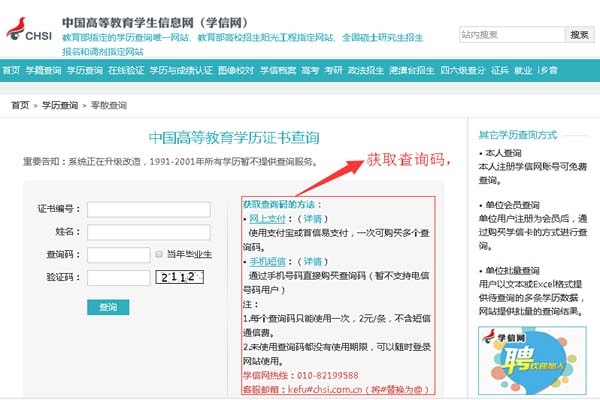The height and width of the screenshot is (400, 600).
Task: Open 学历与成绩认证 in the menu
Action: [x=181, y=71]
